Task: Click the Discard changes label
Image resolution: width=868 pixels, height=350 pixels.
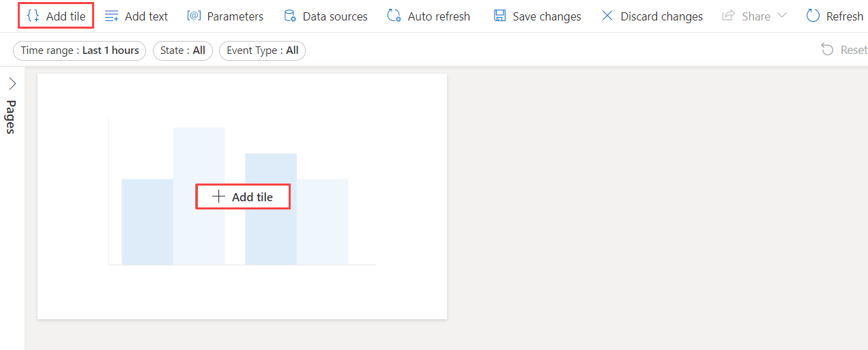Action: pos(662,16)
